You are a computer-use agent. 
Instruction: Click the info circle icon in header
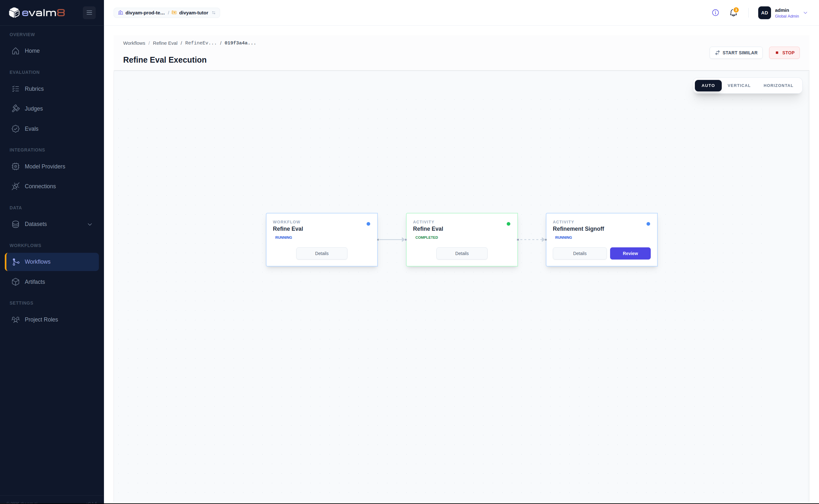point(715,13)
